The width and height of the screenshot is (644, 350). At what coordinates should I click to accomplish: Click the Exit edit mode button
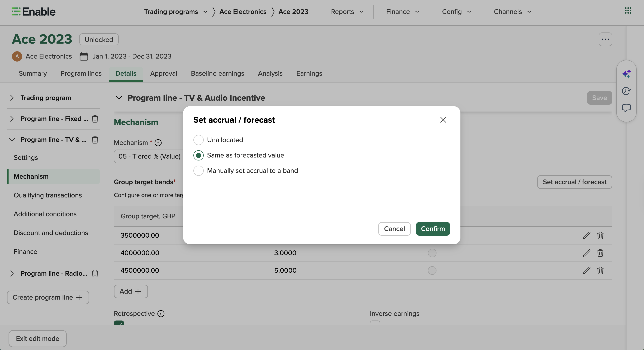coord(37,339)
